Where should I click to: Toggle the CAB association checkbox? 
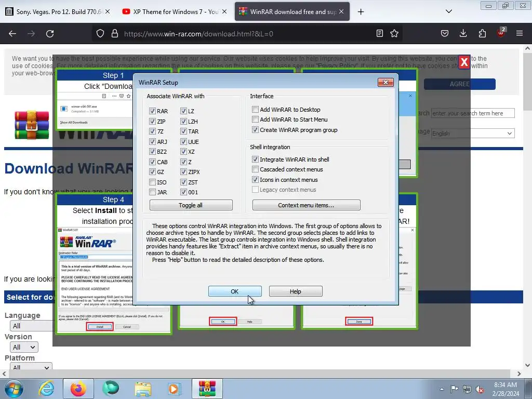point(152,162)
